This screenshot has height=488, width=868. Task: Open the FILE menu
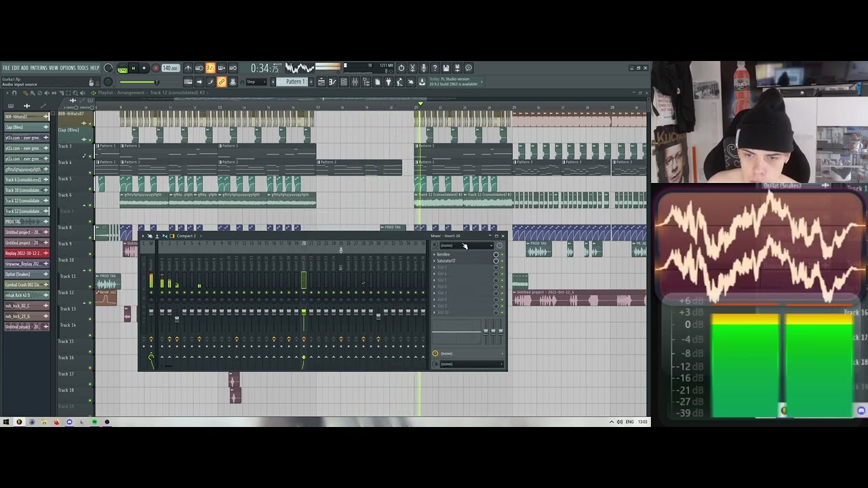pyautogui.click(x=6, y=68)
